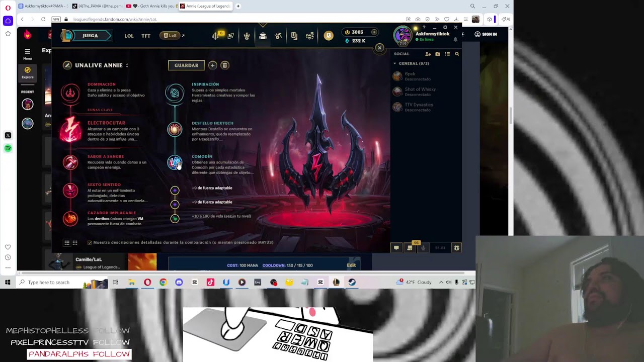The height and width of the screenshot is (362, 644).
Task: Toggle the Muestra descripciones detalladas checkbox
Action: click(x=90, y=243)
